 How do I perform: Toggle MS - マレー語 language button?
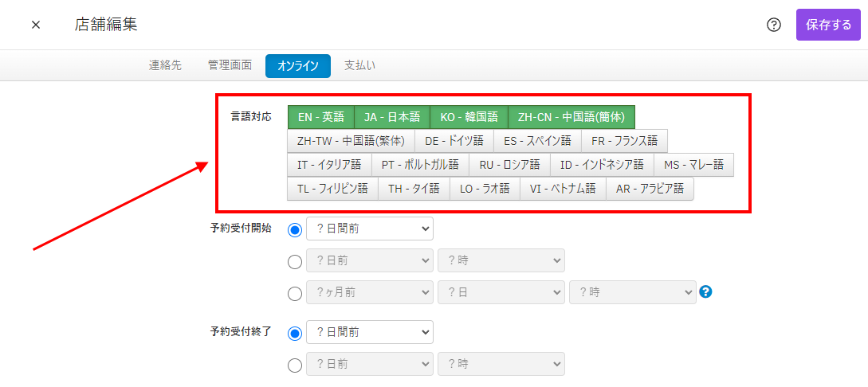[693, 165]
